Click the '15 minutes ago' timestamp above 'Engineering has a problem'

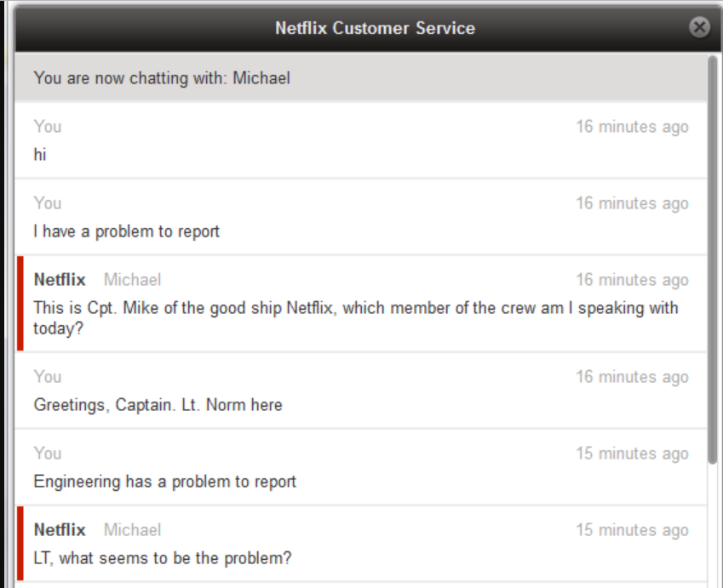[x=632, y=454]
